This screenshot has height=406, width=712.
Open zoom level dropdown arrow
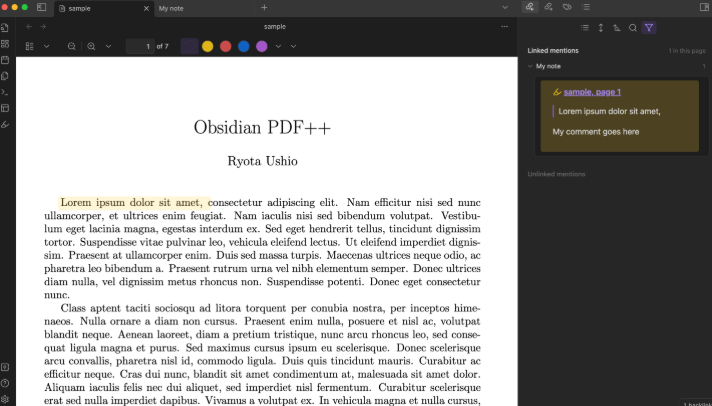pos(108,46)
